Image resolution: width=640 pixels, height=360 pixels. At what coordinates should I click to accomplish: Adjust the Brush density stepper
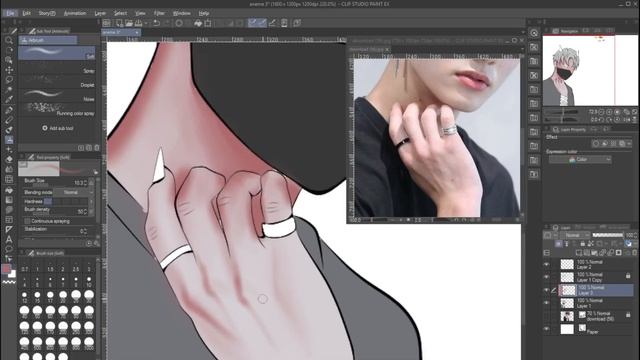point(85,211)
